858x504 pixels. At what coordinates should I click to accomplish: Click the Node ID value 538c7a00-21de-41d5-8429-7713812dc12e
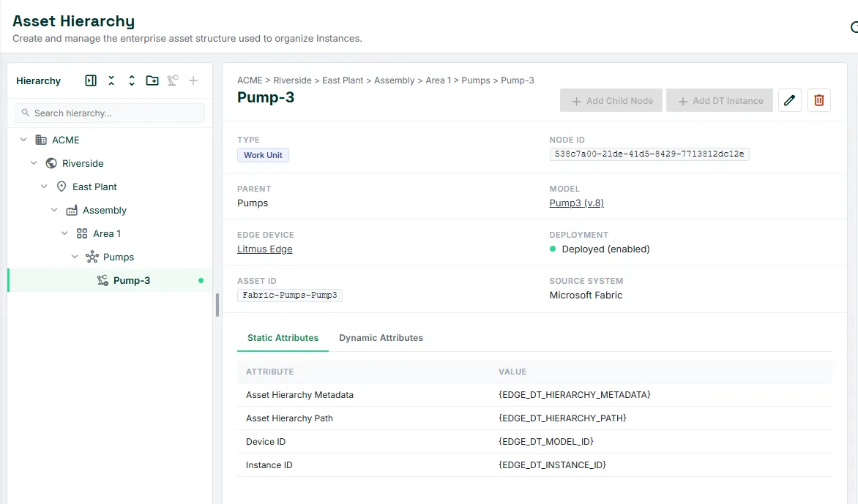(x=649, y=154)
